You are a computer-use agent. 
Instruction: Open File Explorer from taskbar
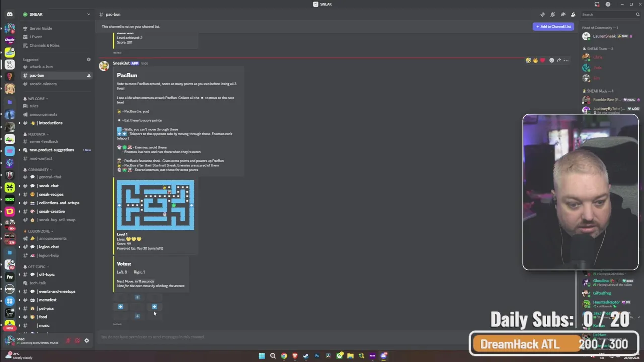point(350,356)
